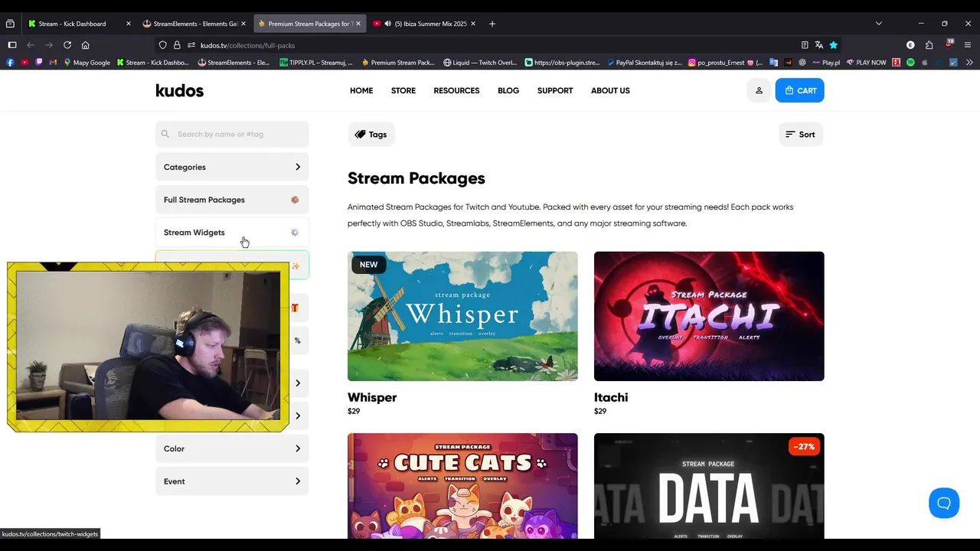The height and width of the screenshot is (551, 980).
Task: Open the user account icon
Action: click(759, 90)
